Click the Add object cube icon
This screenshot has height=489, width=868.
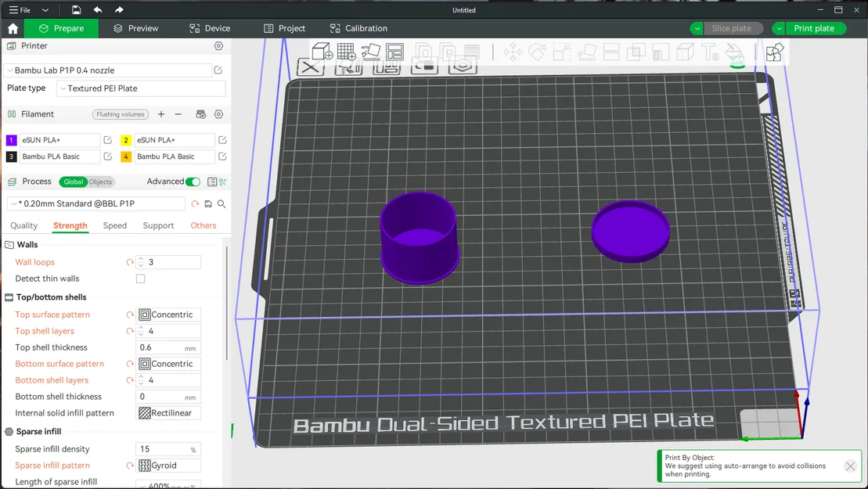pos(322,52)
